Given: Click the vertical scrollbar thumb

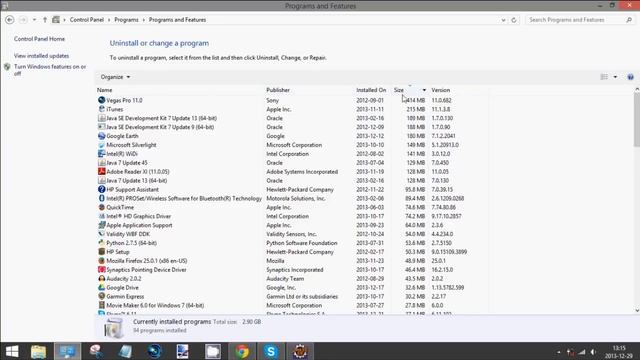Looking at the screenshot, I should coord(637,119).
